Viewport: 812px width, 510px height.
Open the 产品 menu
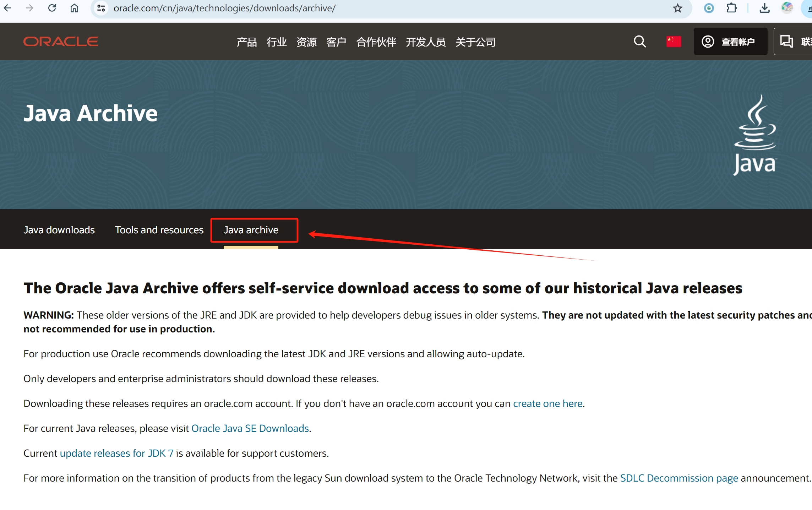tap(247, 42)
